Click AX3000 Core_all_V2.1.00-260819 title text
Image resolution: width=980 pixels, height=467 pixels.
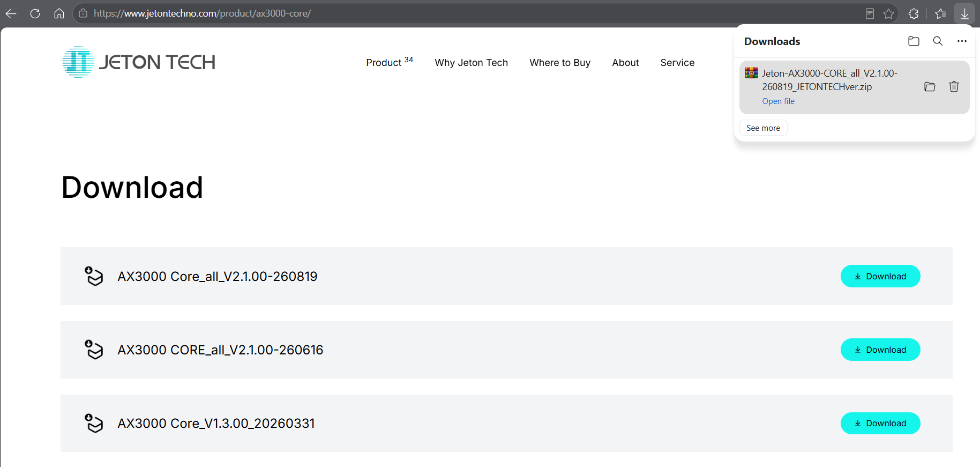click(x=218, y=276)
